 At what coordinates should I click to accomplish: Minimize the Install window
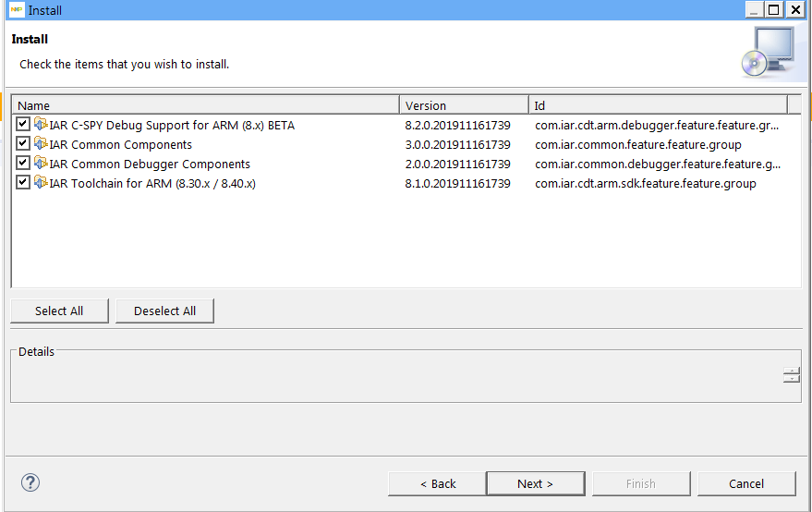coord(755,10)
